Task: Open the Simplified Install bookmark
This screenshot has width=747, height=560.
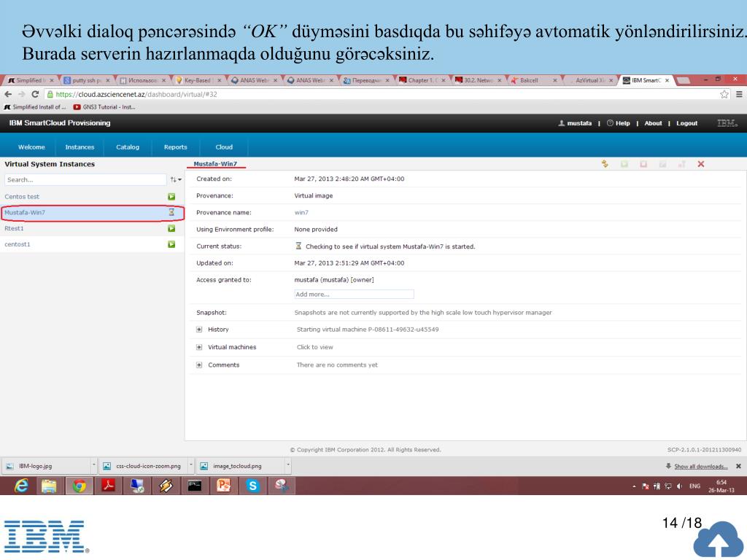Action: point(35,107)
